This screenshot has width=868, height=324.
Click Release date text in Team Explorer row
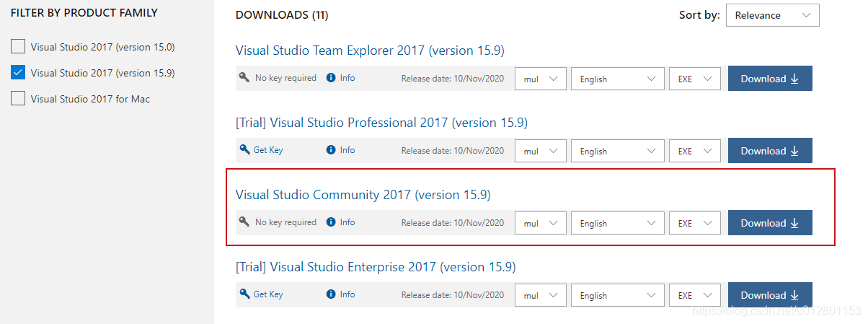pos(453,79)
